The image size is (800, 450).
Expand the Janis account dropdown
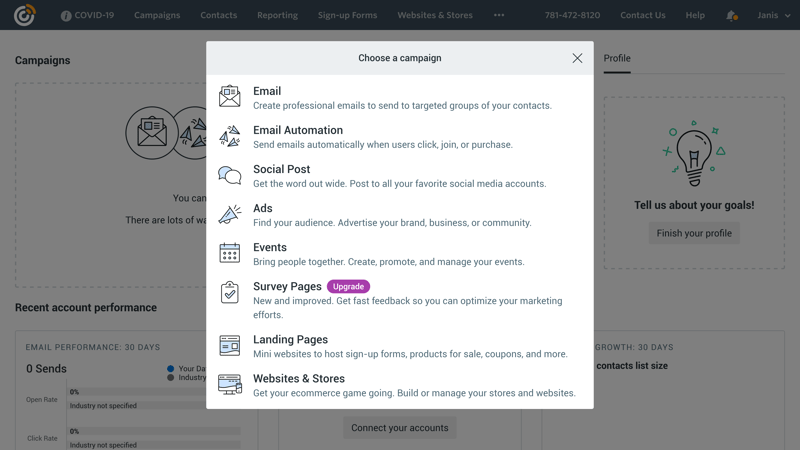pos(773,15)
